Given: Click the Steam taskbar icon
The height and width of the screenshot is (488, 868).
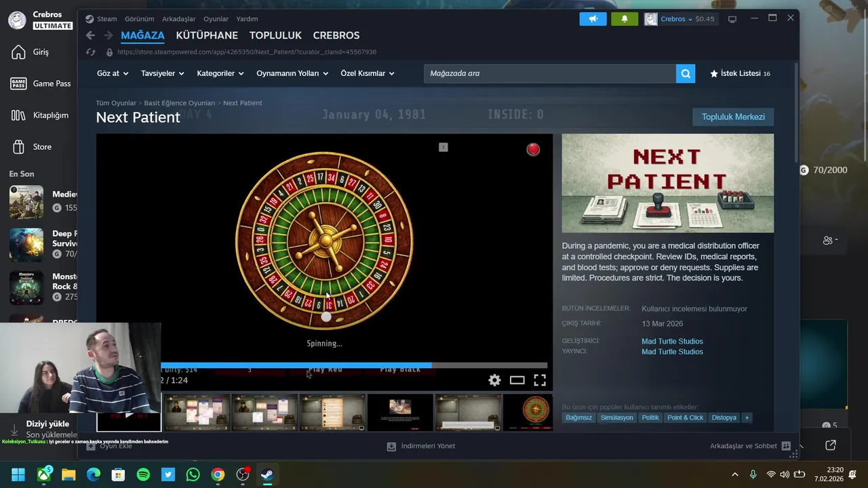Looking at the screenshot, I should coord(267,474).
